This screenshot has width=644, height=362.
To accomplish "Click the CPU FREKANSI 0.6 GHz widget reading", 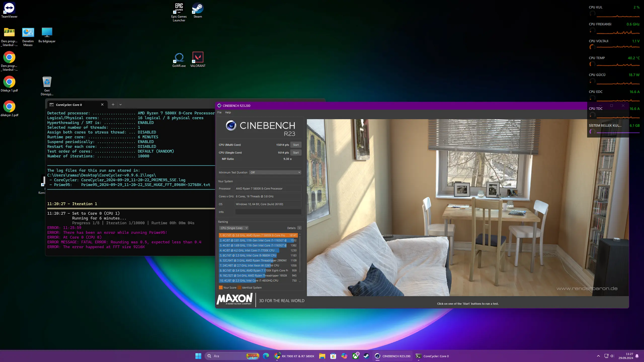I will pyautogui.click(x=633, y=24).
